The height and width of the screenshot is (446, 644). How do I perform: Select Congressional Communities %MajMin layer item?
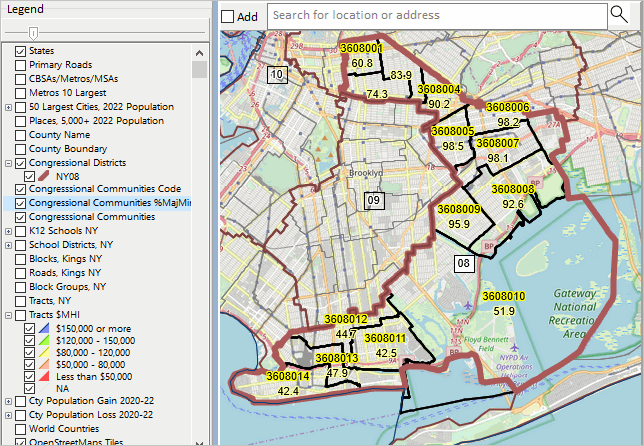109,203
